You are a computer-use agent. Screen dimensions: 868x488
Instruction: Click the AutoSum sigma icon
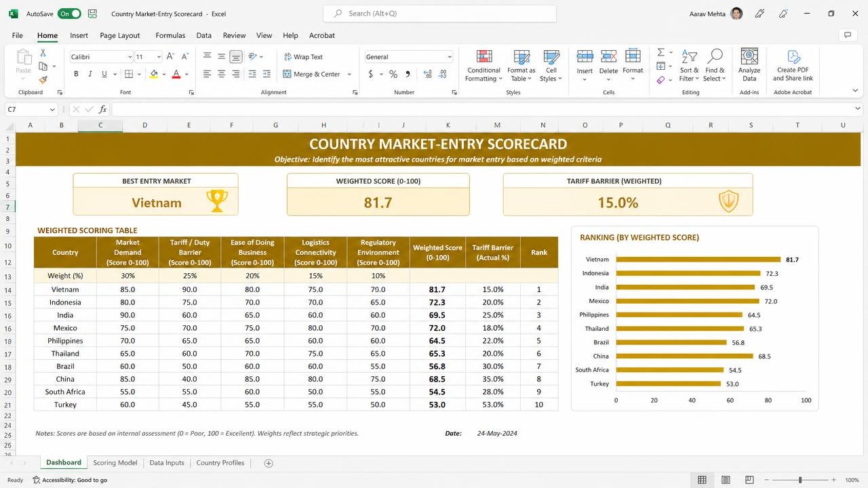pyautogui.click(x=660, y=52)
